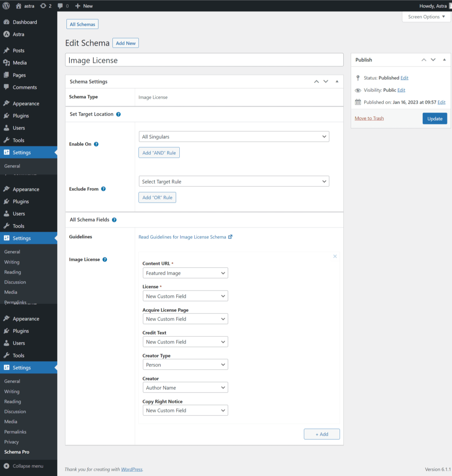Open the Astra icon in the sidebar
Viewport: 452px width, 476px height.
coord(7,34)
